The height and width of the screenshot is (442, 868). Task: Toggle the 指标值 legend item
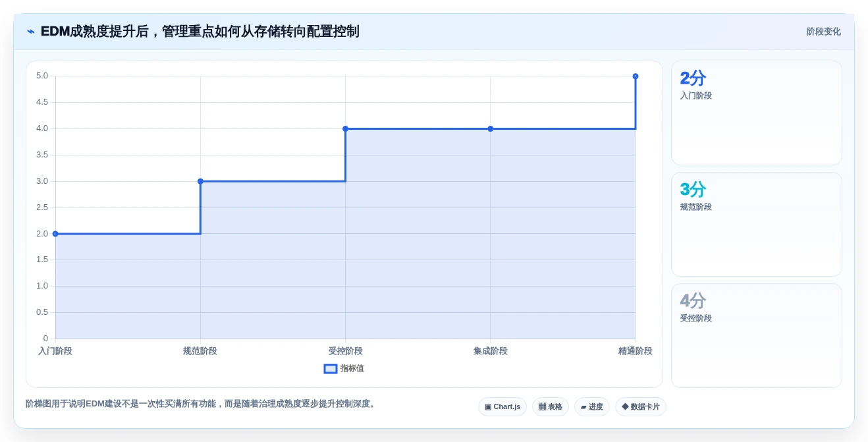coord(344,369)
